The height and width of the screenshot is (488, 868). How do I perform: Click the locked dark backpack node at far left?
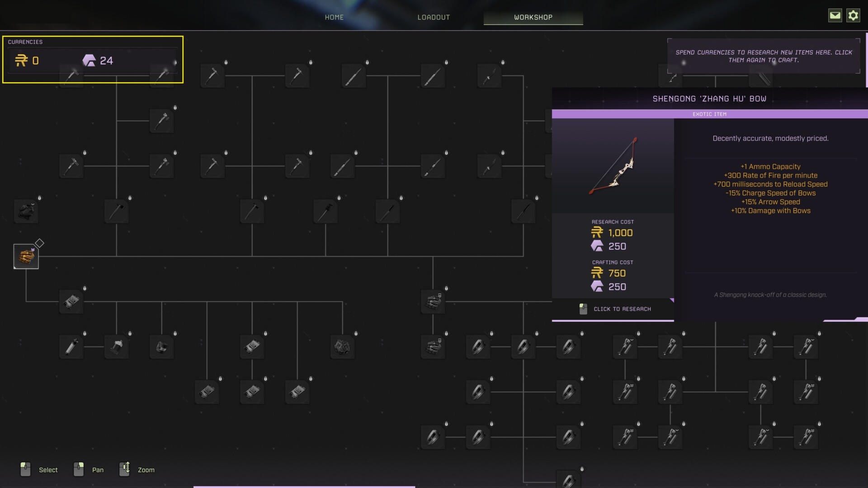(26, 211)
